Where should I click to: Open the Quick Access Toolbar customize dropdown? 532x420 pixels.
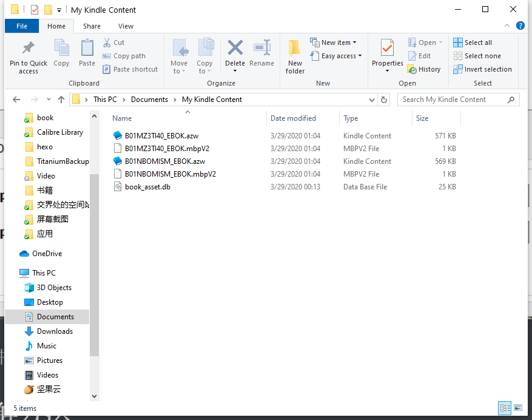[x=59, y=10]
